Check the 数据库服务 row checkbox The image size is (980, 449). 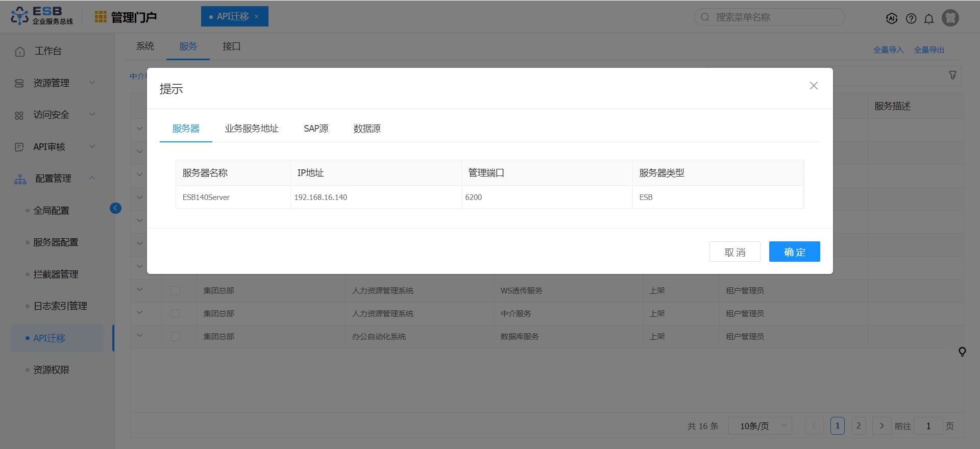(x=175, y=336)
